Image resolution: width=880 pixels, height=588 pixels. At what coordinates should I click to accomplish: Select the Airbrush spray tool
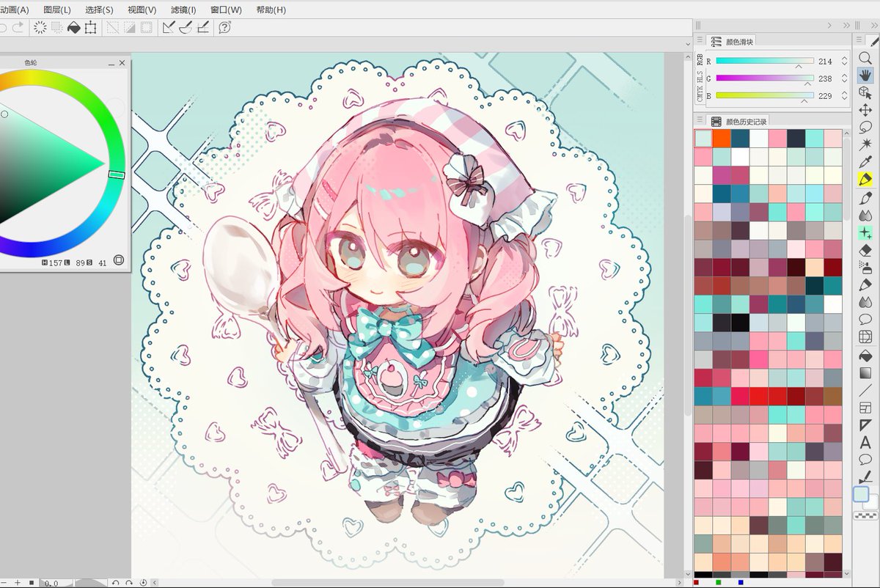865,268
